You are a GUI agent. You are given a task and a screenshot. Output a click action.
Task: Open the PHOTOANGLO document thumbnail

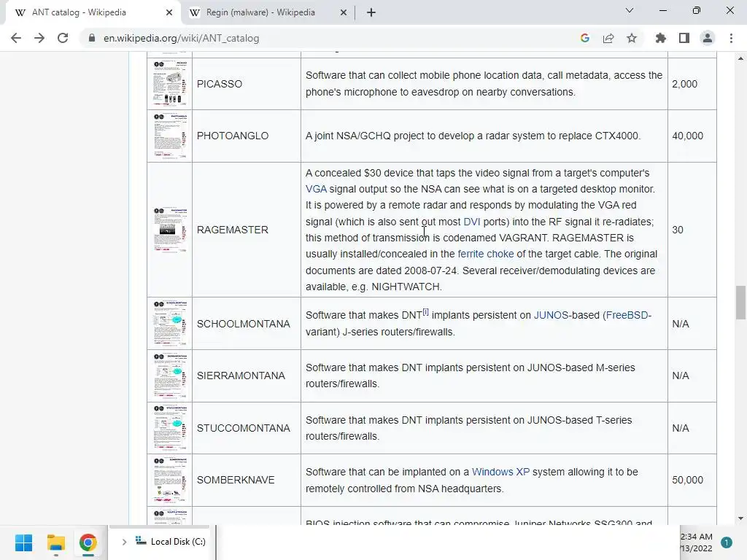[169, 136]
